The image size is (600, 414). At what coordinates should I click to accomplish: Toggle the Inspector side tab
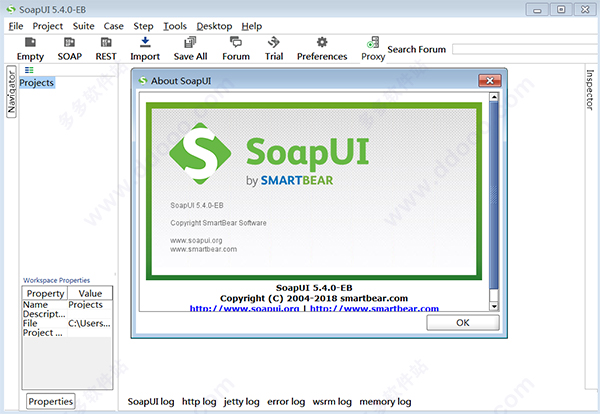[590, 90]
